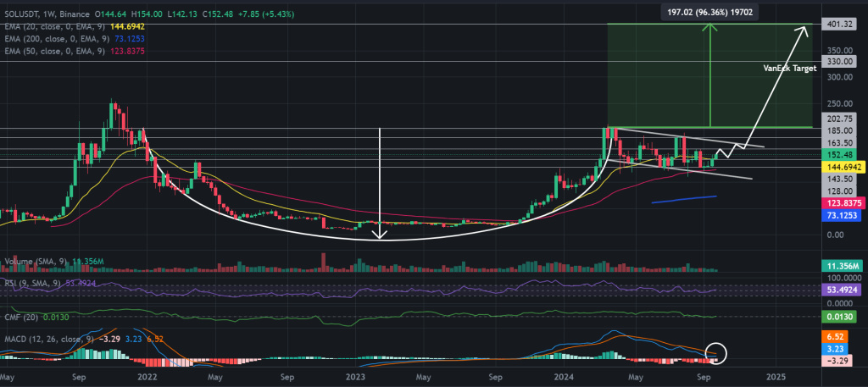Click the 300.00 price axis label

[842, 77]
